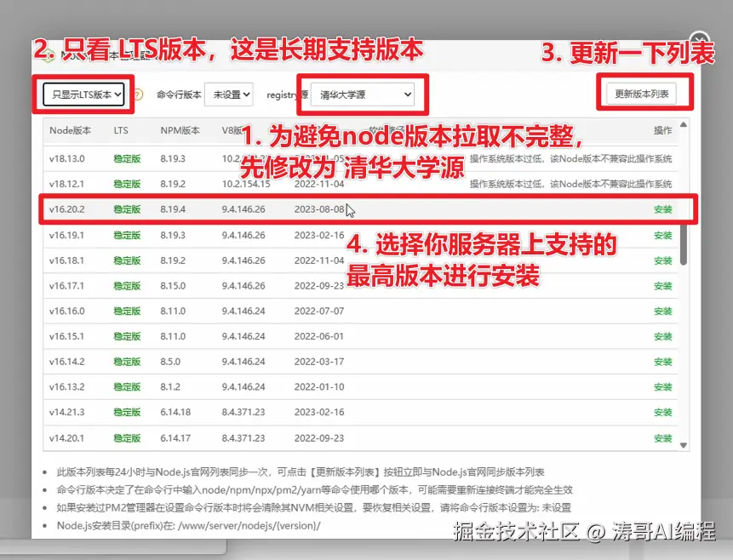This screenshot has width=733, height=560.
Task: Install Node version v16.16.0
Action: [x=663, y=311]
